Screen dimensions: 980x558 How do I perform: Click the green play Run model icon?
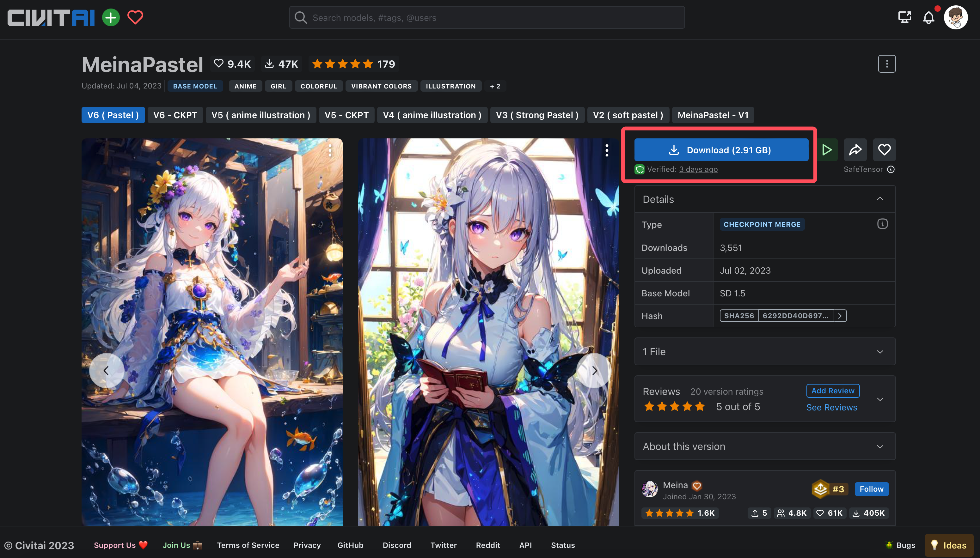tap(827, 150)
